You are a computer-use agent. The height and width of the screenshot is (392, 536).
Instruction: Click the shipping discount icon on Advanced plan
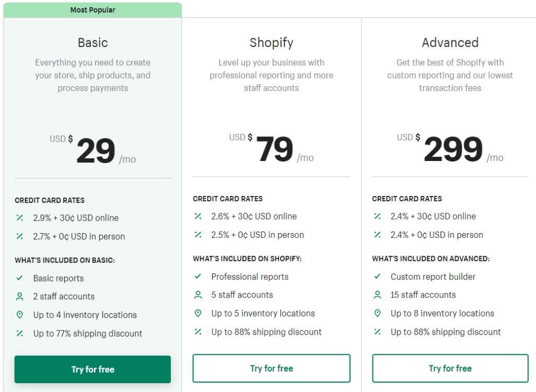click(376, 331)
